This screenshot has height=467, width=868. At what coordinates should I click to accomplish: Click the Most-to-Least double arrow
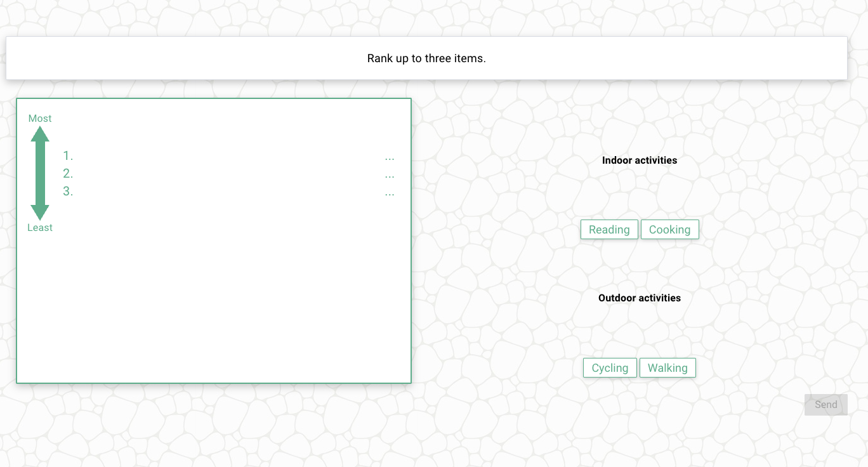tap(40, 173)
